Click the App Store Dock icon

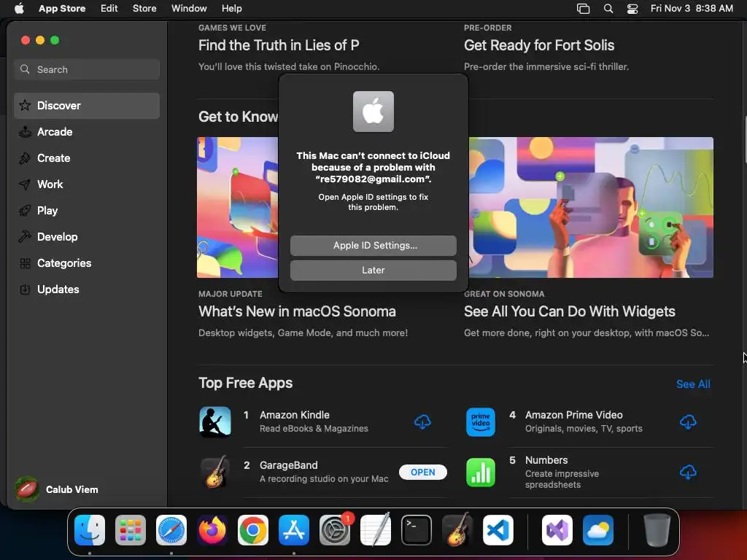(x=294, y=530)
